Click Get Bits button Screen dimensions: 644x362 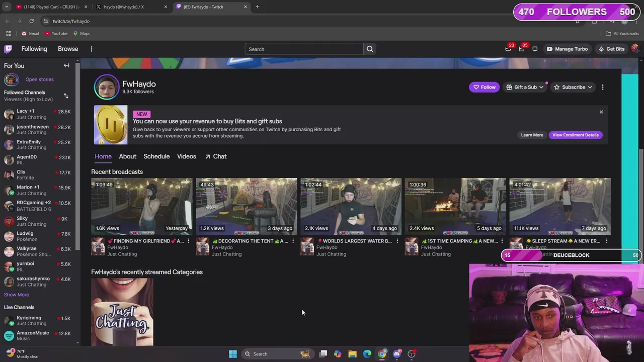(611, 49)
